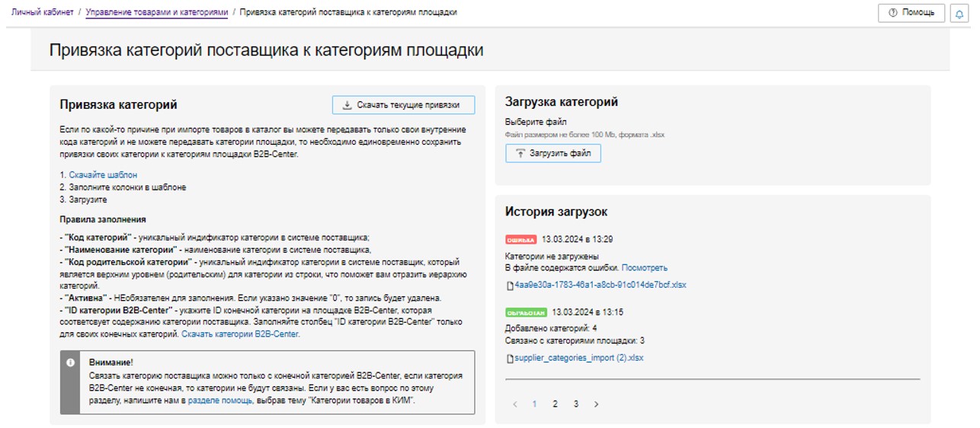Screen dimensions: 980x428
Task: Click file icon beside supplier_categories_import file
Action: (510, 358)
